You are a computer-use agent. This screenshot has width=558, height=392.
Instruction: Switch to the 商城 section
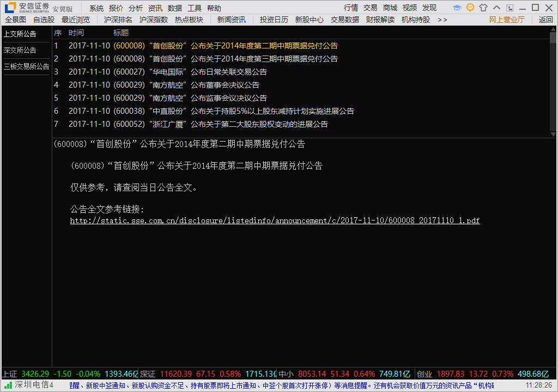[390, 8]
